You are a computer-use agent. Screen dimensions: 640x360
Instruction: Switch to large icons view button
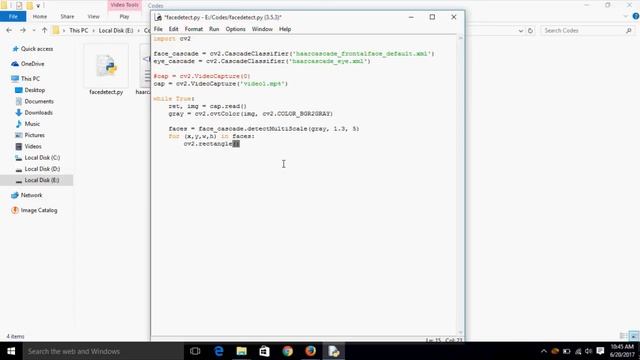pyautogui.click(x=634, y=336)
